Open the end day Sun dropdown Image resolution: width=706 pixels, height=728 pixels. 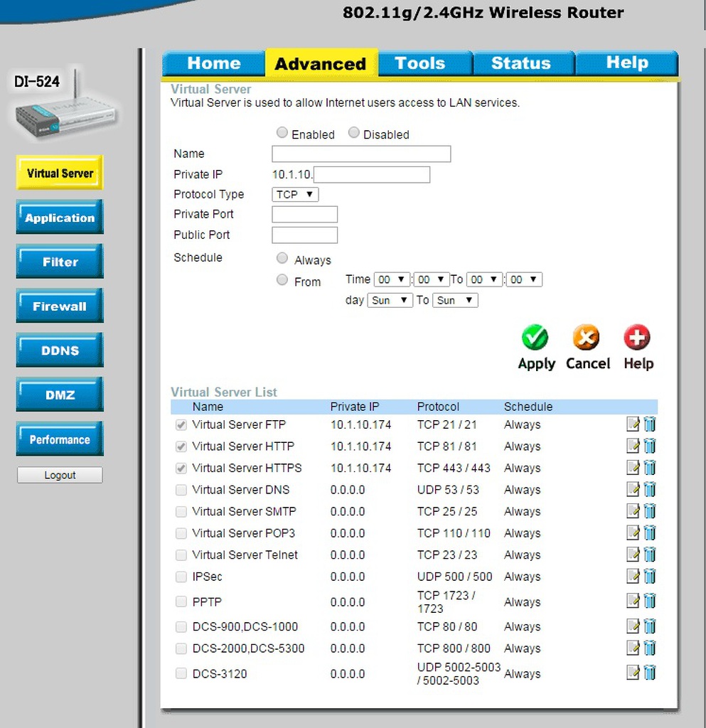click(455, 301)
